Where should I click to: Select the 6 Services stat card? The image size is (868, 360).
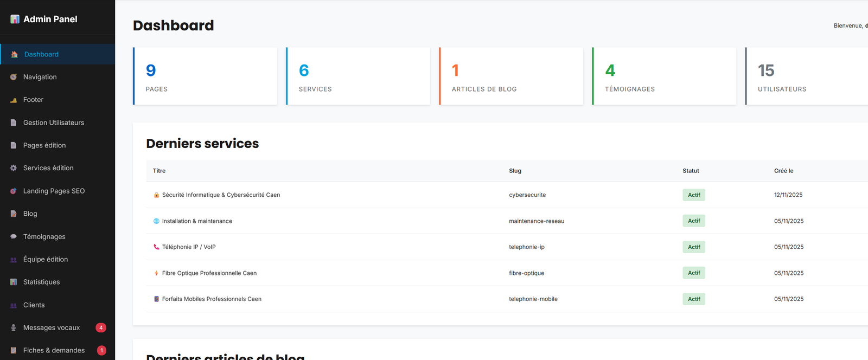pos(358,76)
